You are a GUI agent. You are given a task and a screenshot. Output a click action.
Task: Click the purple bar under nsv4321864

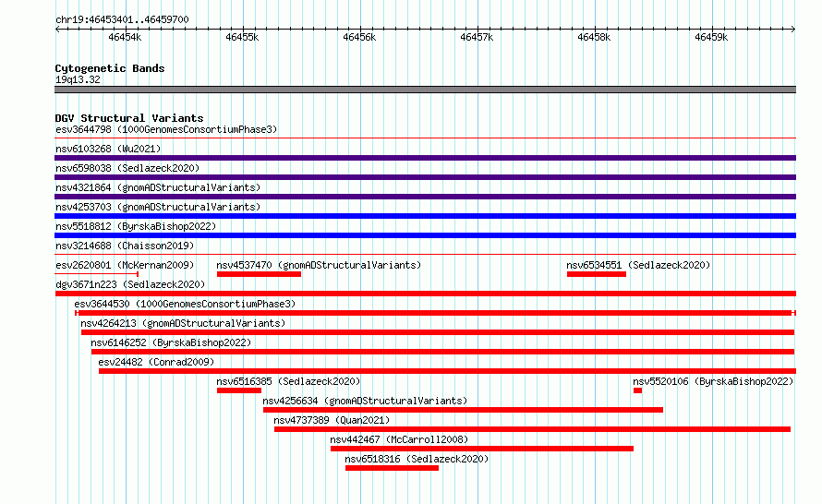coord(425,197)
